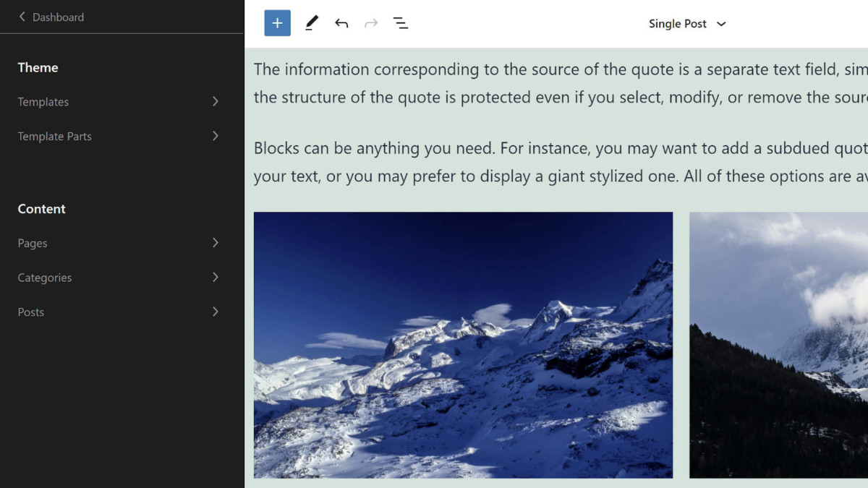
Task: Expand the Template Parts row arrow
Action: click(x=215, y=136)
